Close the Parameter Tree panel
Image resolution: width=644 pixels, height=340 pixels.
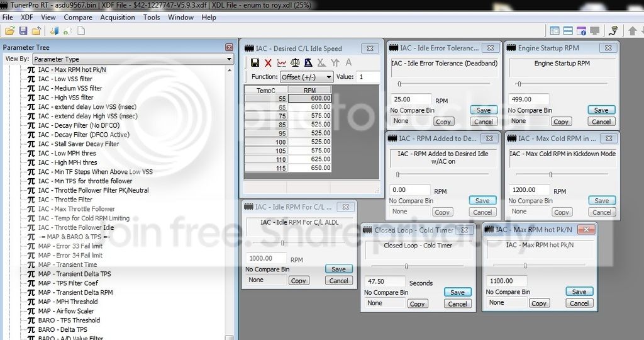(229, 47)
